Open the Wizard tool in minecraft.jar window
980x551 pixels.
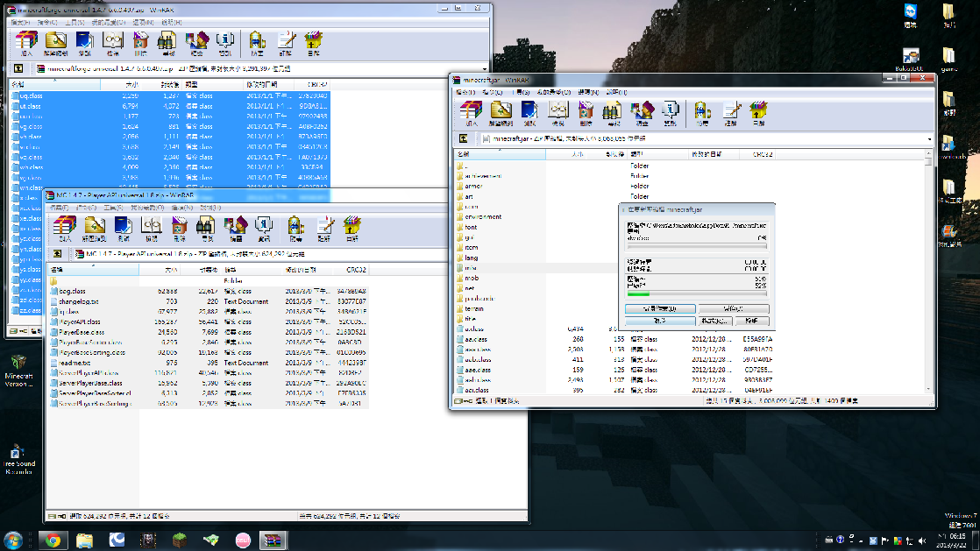642,112
